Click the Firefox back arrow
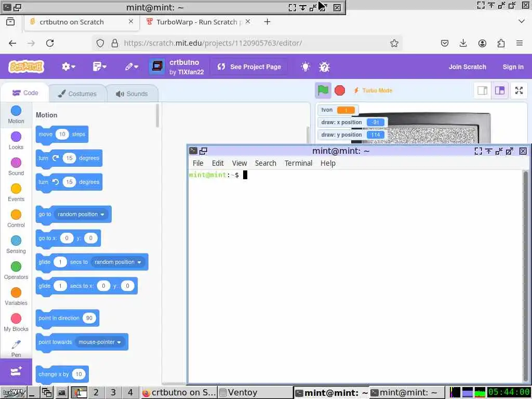532x399 pixels. 12,43
